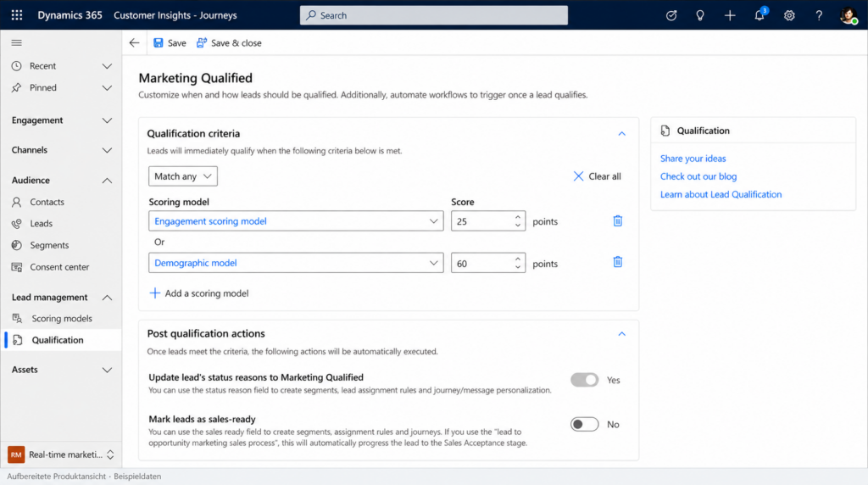Expand the Pinned section
The width and height of the screenshot is (868, 485).
(107, 87)
